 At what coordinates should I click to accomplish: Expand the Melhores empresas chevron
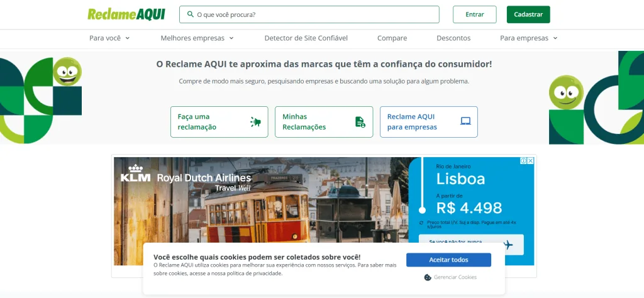[231, 38]
